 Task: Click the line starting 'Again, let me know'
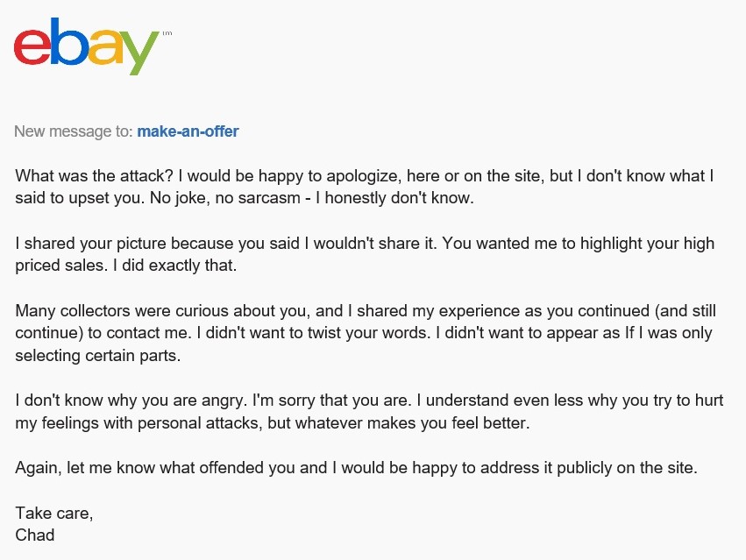point(357,468)
